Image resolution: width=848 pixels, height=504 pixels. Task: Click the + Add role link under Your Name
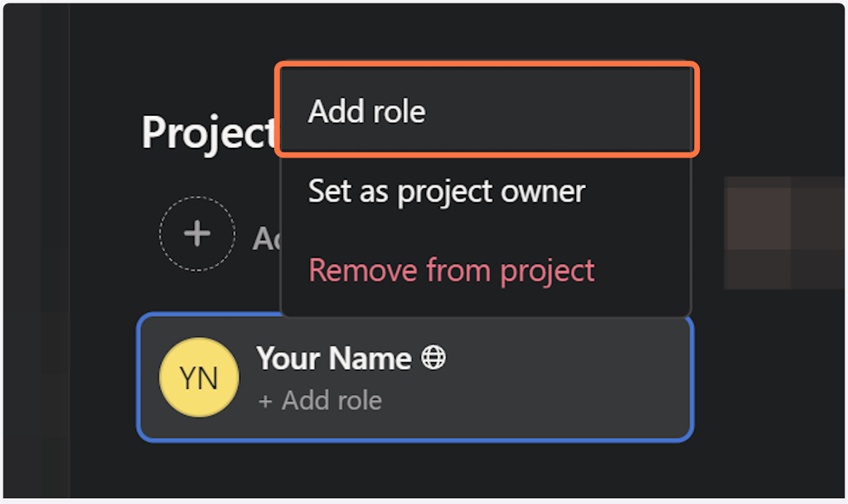click(x=320, y=400)
